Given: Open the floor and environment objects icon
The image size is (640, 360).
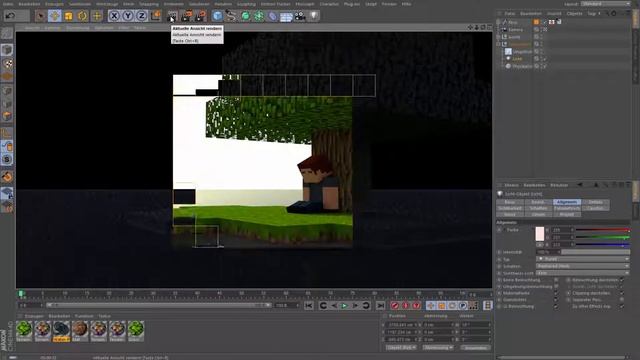Looking at the screenshot, I should click(286, 16).
